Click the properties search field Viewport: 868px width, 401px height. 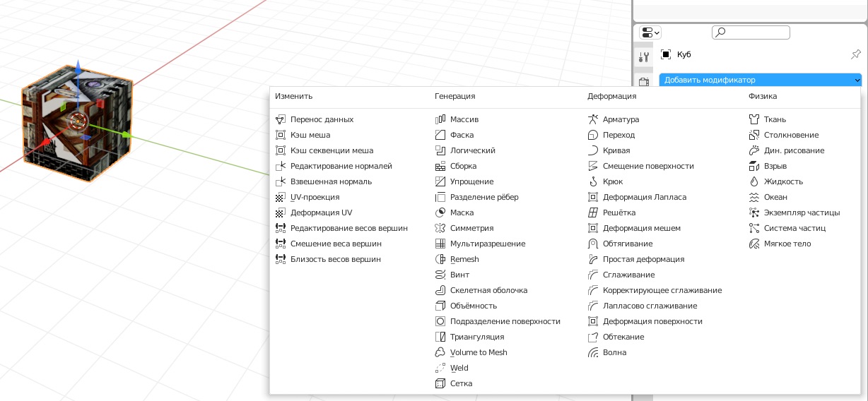tap(751, 32)
